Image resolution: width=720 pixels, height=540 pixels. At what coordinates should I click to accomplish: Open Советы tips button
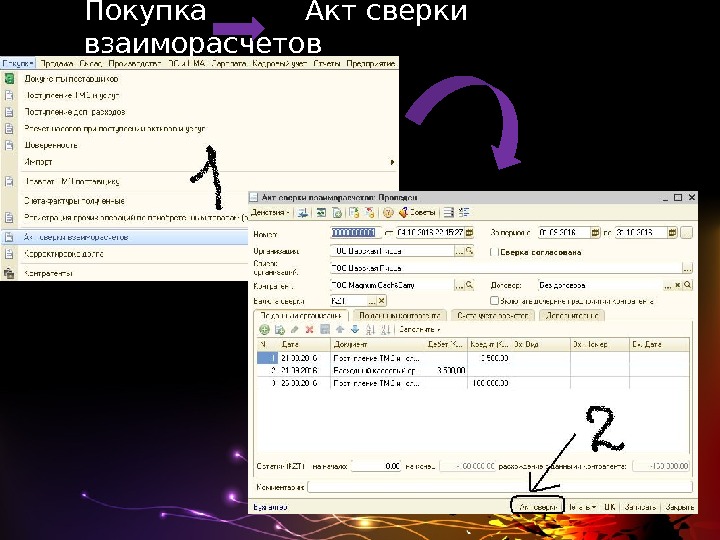(x=416, y=213)
